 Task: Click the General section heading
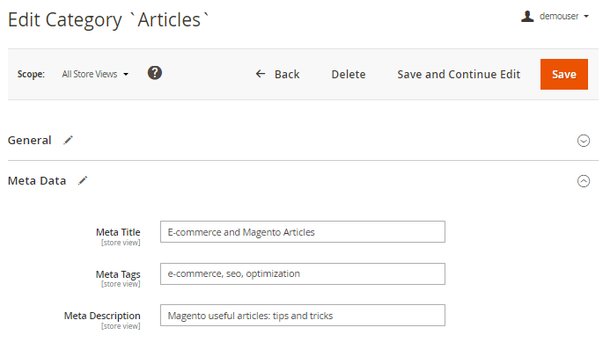(30, 140)
